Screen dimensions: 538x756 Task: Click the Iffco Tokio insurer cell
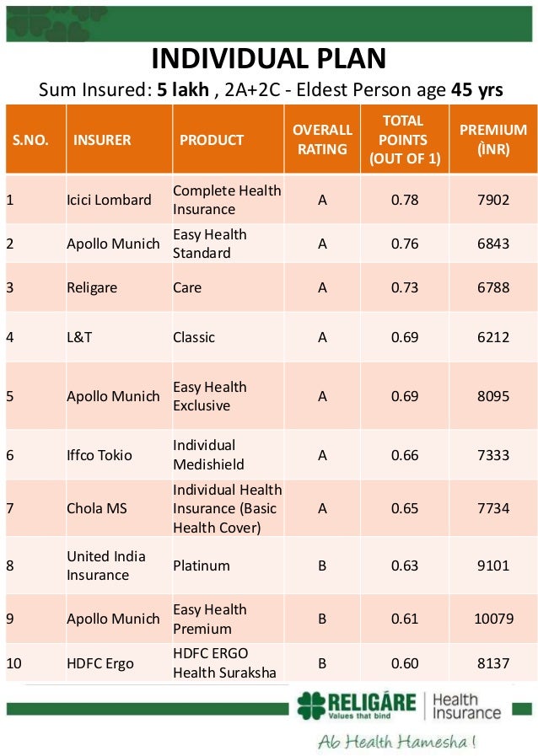pyautogui.click(x=100, y=455)
